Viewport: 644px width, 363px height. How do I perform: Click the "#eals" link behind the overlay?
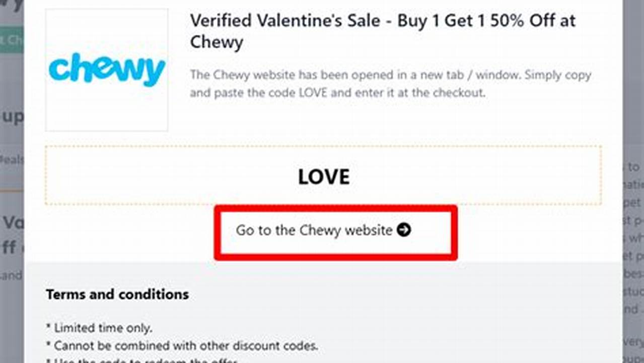click(x=10, y=160)
